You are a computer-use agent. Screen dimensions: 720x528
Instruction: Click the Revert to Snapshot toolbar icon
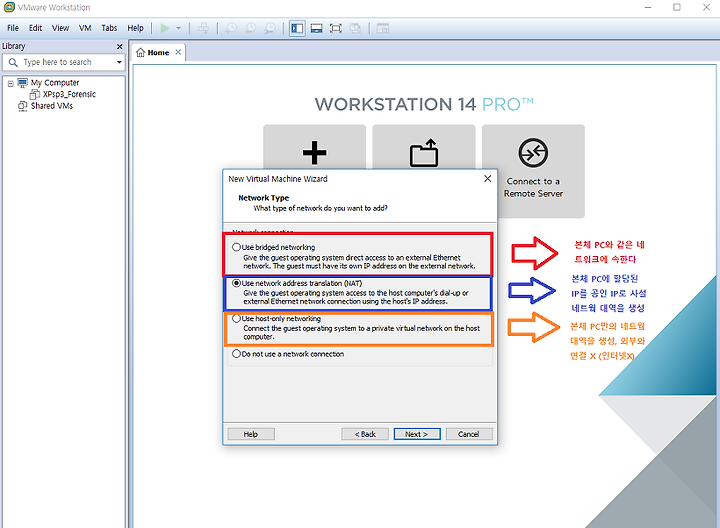pyautogui.click(x=251, y=28)
